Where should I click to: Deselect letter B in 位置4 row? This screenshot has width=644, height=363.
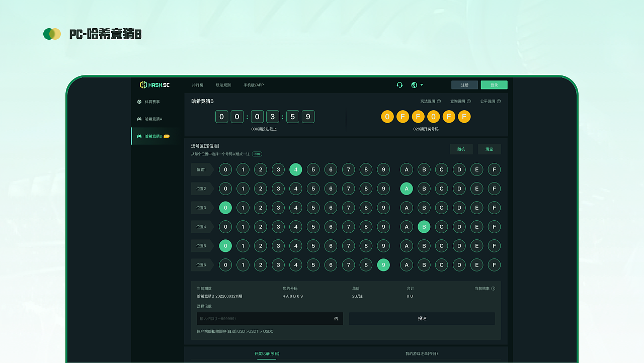424,227
